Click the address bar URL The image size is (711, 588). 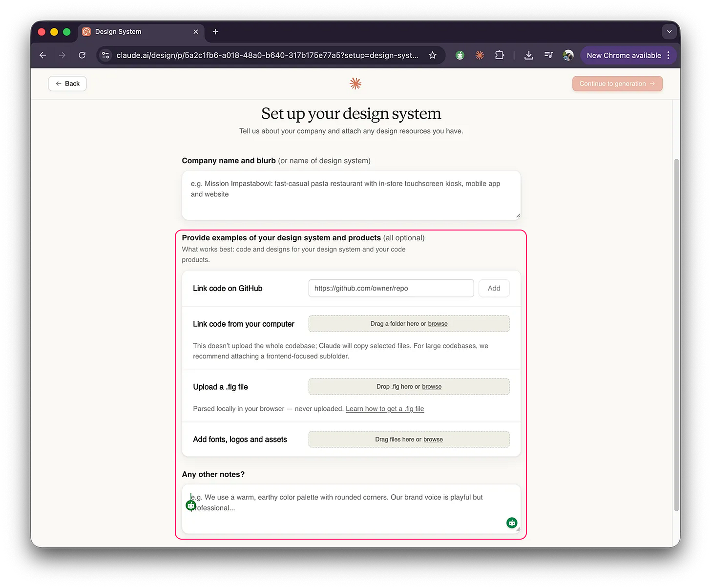pos(267,55)
